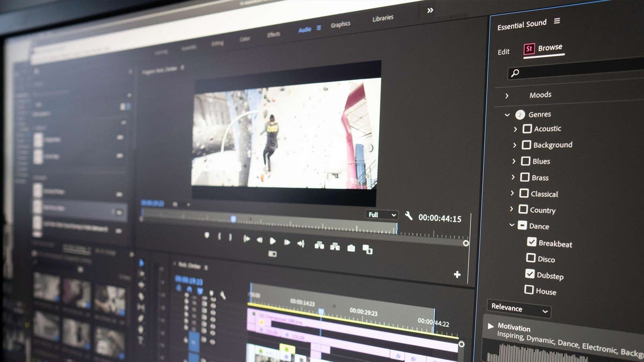Click the Libraries workspace label
The width and height of the screenshot is (644, 362).
pyautogui.click(x=383, y=17)
